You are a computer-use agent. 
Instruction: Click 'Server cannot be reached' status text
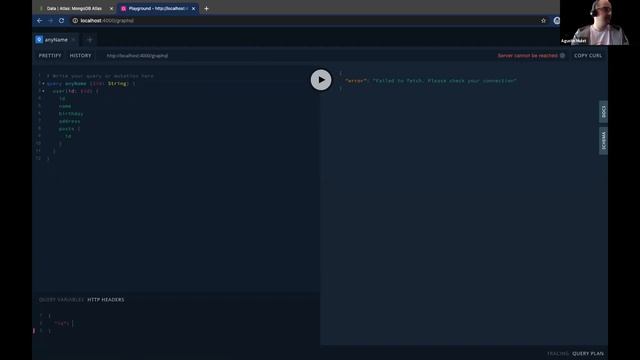pyautogui.click(x=527, y=56)
